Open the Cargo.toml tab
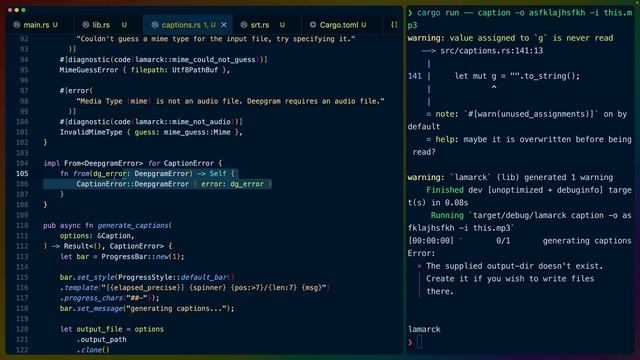The height and width of the screenshot is (360, 640). [339, 25]
